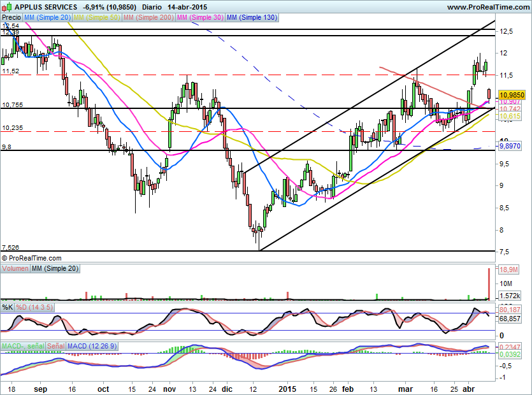Select the MM (Simple 20) price label
The height and width of the screenshot is (395, 532).
pyautogui.click(x=48, y=18)
